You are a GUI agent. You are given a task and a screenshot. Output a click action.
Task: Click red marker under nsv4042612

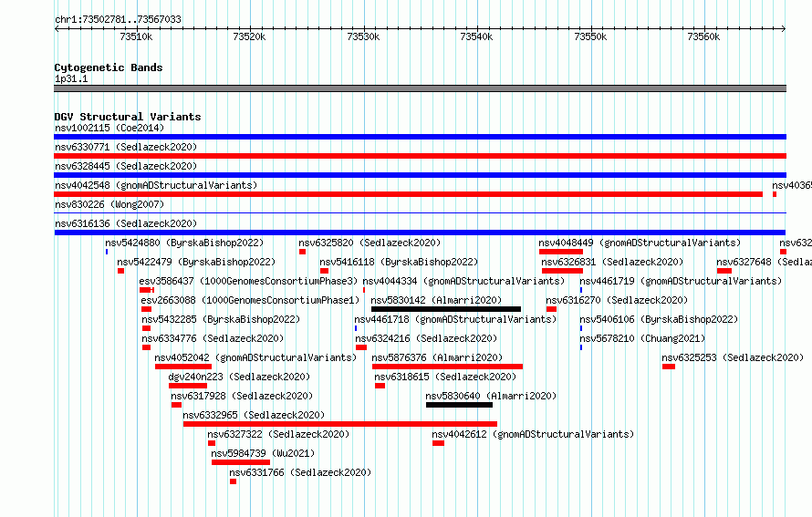point(438,443)
